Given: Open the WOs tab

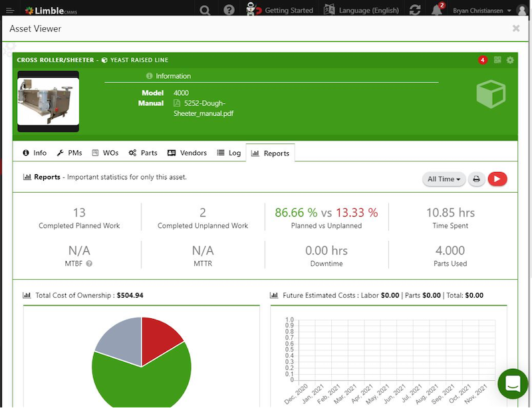Looking at the screenshot, I should (x=106, y=153).
